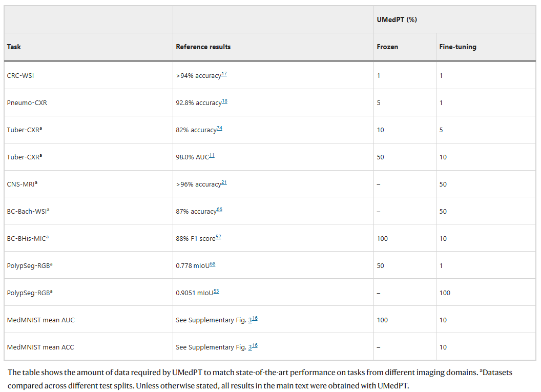The width and height of the screenshot is (541, 392).
Task: Click citation 18 after 92.8% accuracy
Action: point(224,101)
